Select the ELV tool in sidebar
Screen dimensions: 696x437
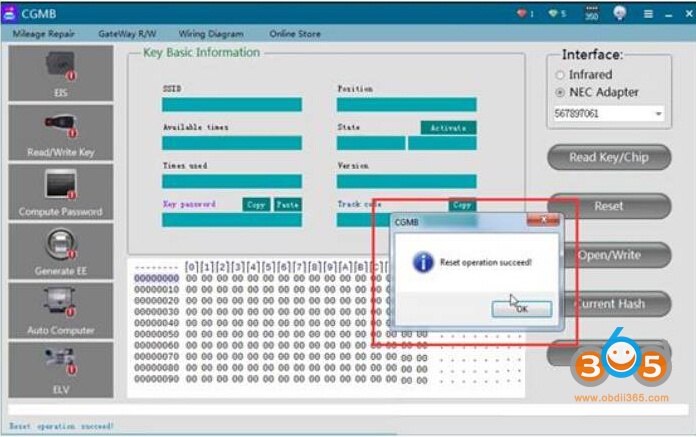coord(61,369)
